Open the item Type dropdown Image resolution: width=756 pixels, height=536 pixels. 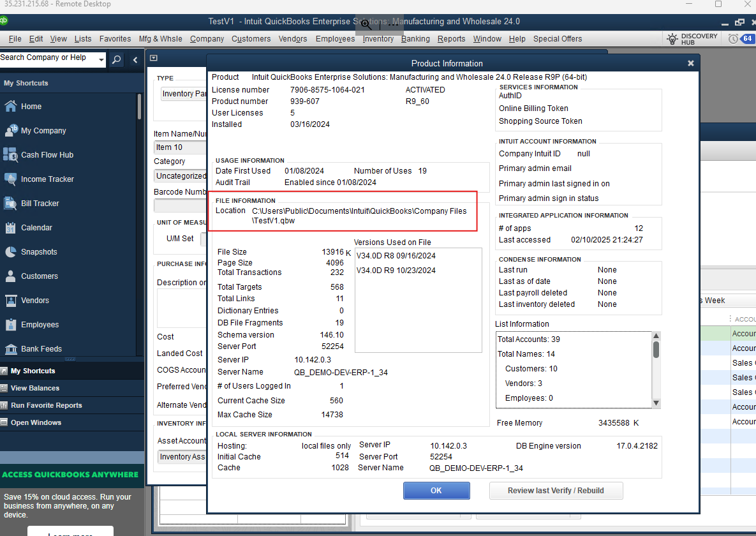coord(184,94)
